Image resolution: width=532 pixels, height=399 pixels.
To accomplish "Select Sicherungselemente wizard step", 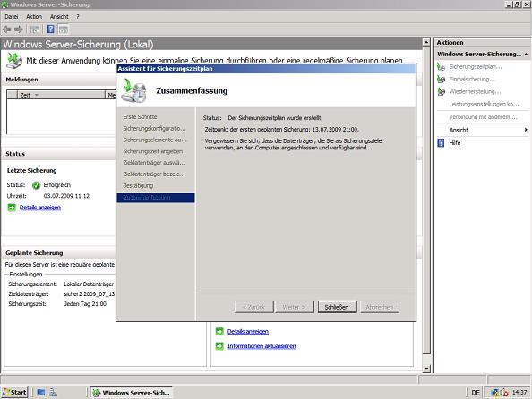I will [x=155, y=140].
